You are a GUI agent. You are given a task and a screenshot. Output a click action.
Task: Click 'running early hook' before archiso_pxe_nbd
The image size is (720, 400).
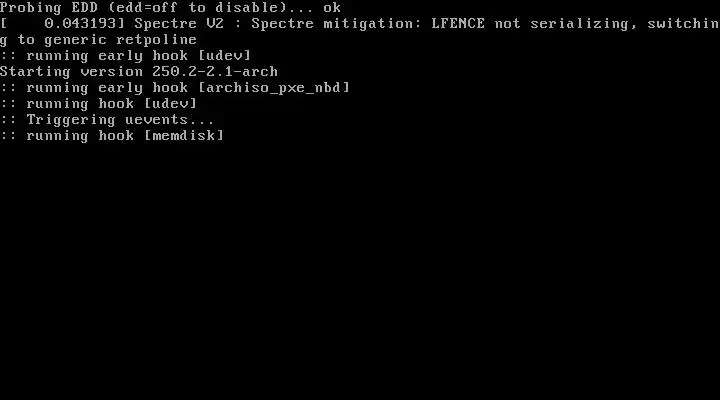(107, 88)
